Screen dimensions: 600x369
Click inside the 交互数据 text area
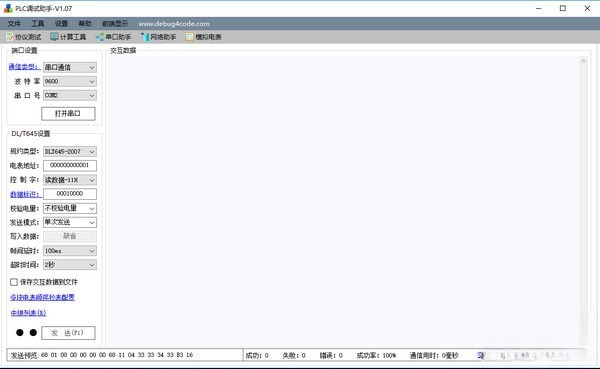click(x=343, y=201)
